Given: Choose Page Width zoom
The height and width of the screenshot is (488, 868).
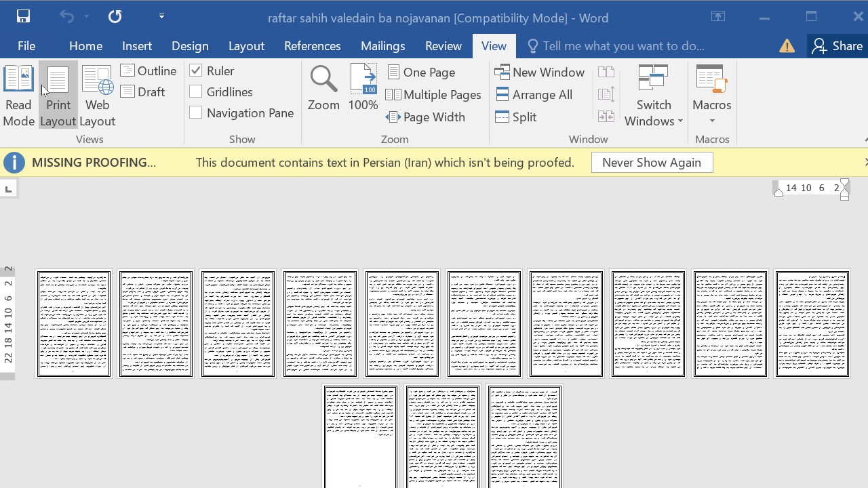Looking at the screenshot, I should click(x=425, y=117).
